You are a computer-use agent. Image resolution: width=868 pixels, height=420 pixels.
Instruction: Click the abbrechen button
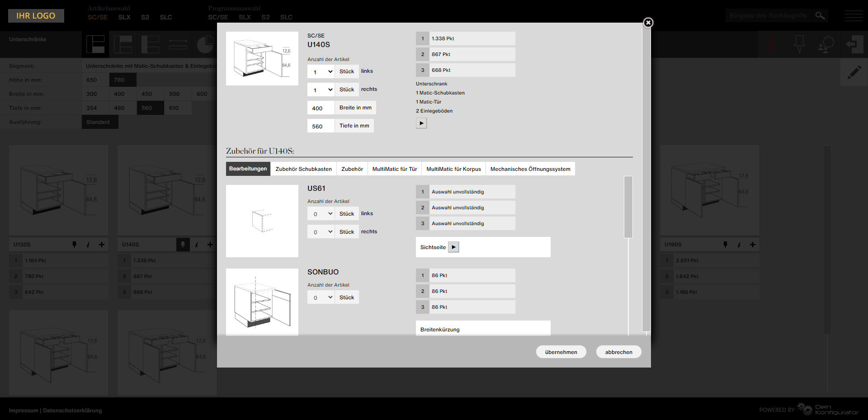(618, 352)
